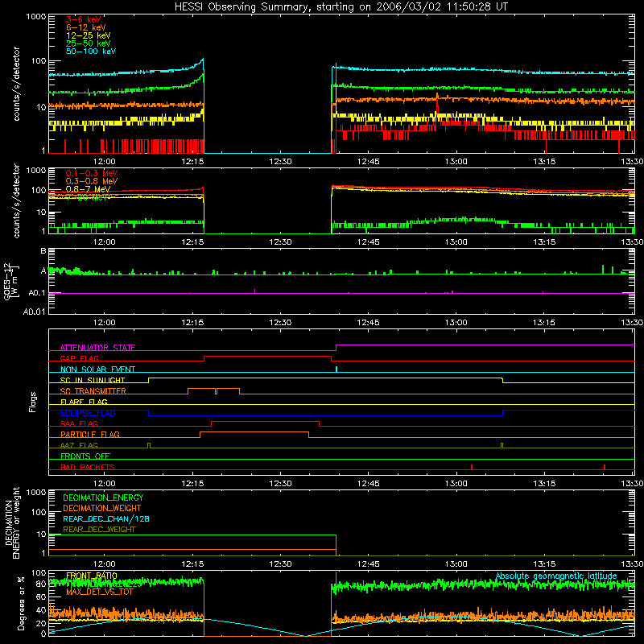Screen dimensions: 644x644
Task: Click the HESSI Observing Summary title text
Action: [341, 6]
